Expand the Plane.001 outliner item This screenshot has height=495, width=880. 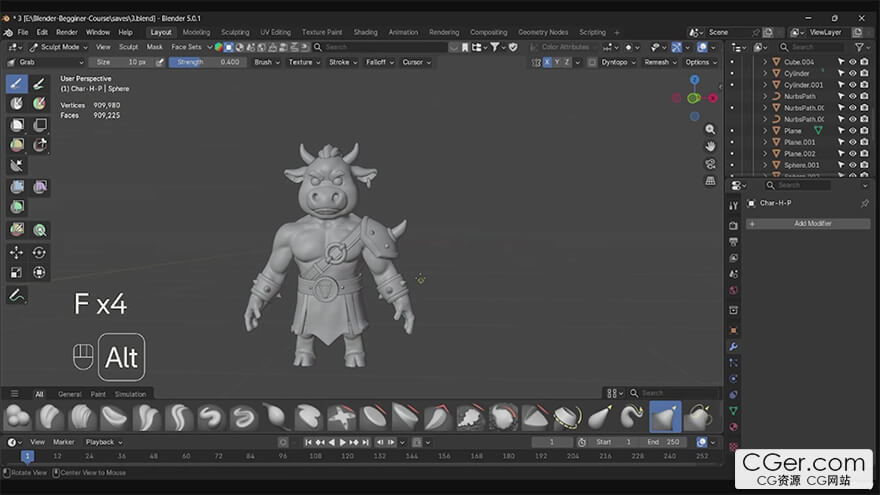[764, 142]
